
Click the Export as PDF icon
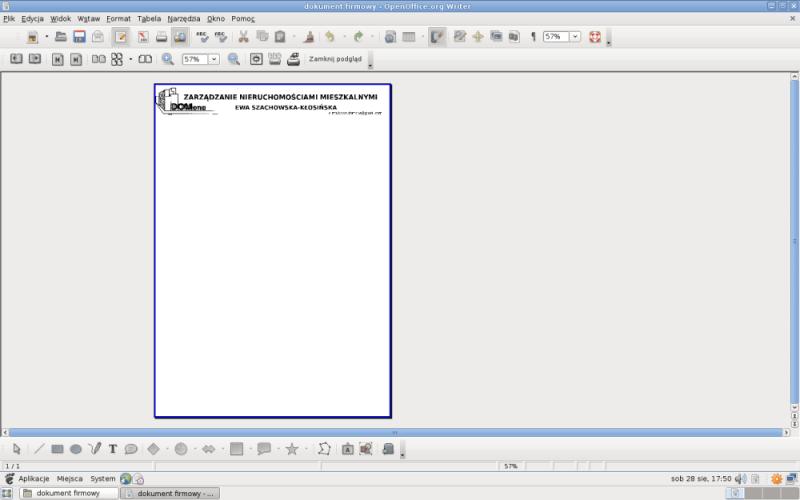click(x=143, y=37)
